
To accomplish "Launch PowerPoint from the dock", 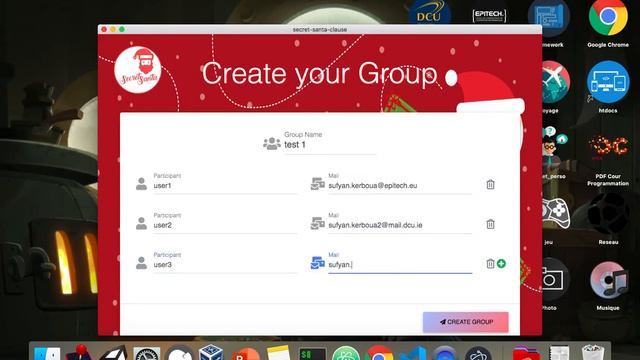I will coord(245,354).
